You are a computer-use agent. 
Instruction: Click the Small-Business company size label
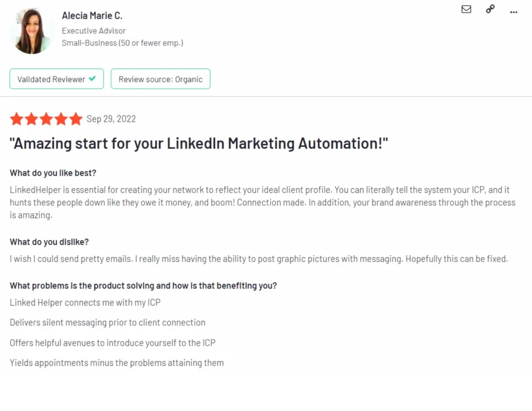(x=122, y=43)
